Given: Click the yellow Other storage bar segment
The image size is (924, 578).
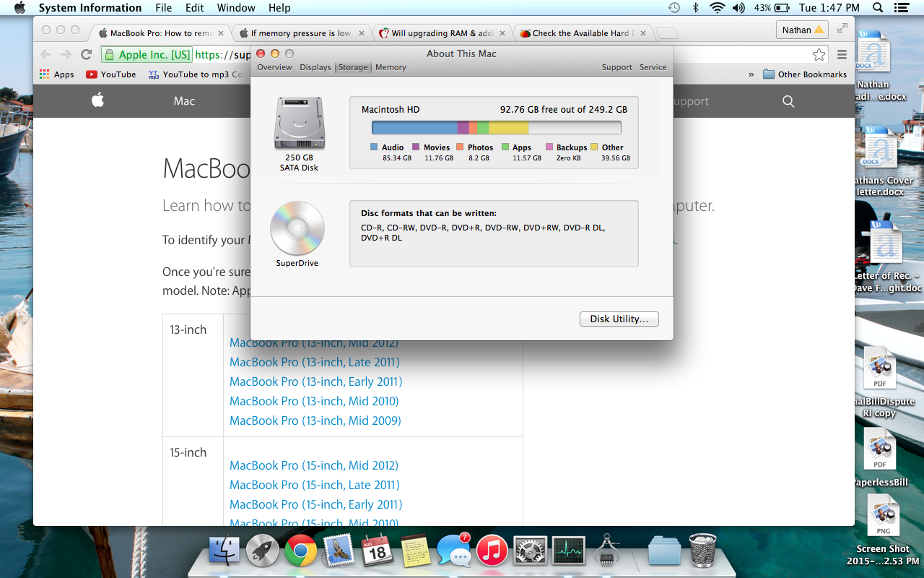Looking at the screenshot, I should tap(509, 128).
